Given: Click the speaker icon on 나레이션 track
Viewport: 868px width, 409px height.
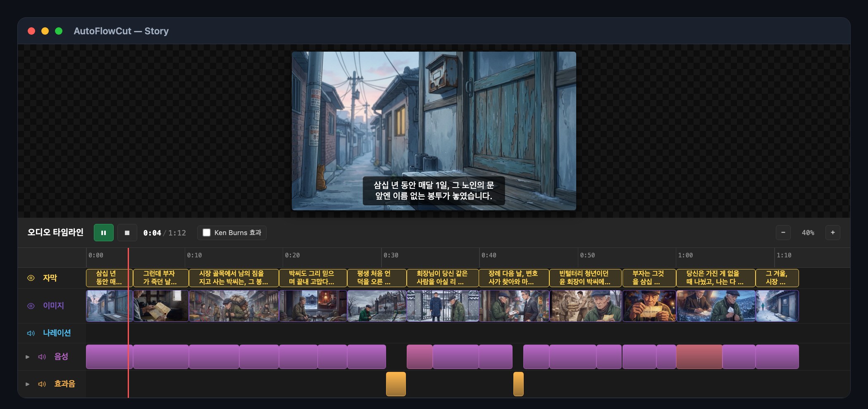Looking at the screenshot, I should 31,333.
